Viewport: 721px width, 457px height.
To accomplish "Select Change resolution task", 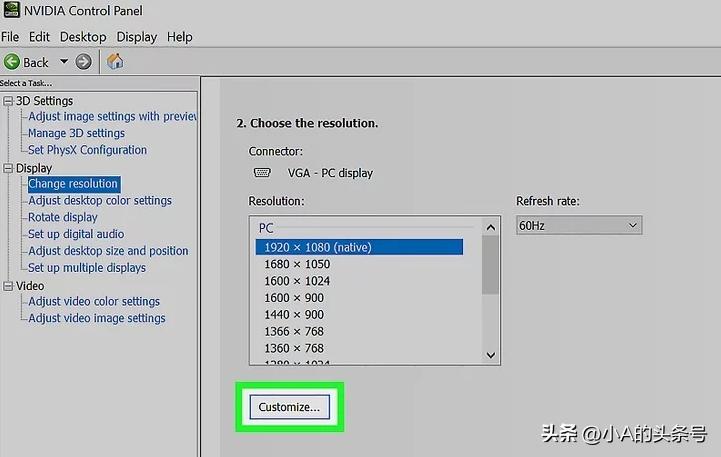I will (x=74, y=184).
